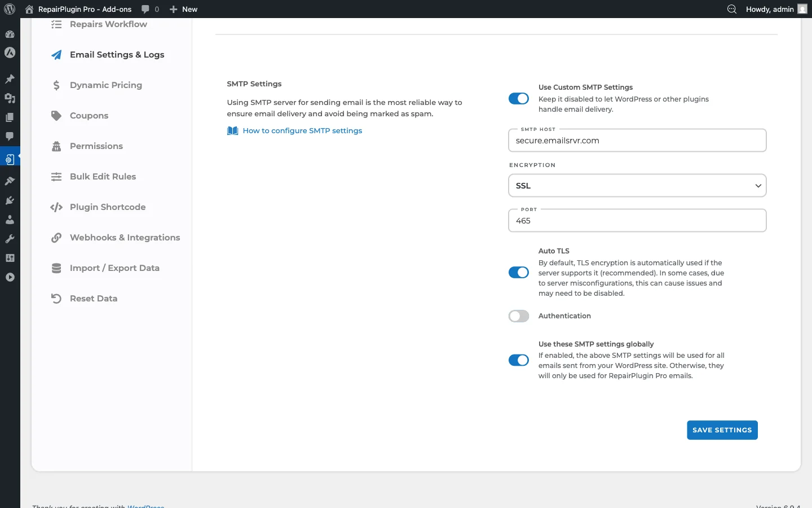Click the Howdy, admin account area

770,9
